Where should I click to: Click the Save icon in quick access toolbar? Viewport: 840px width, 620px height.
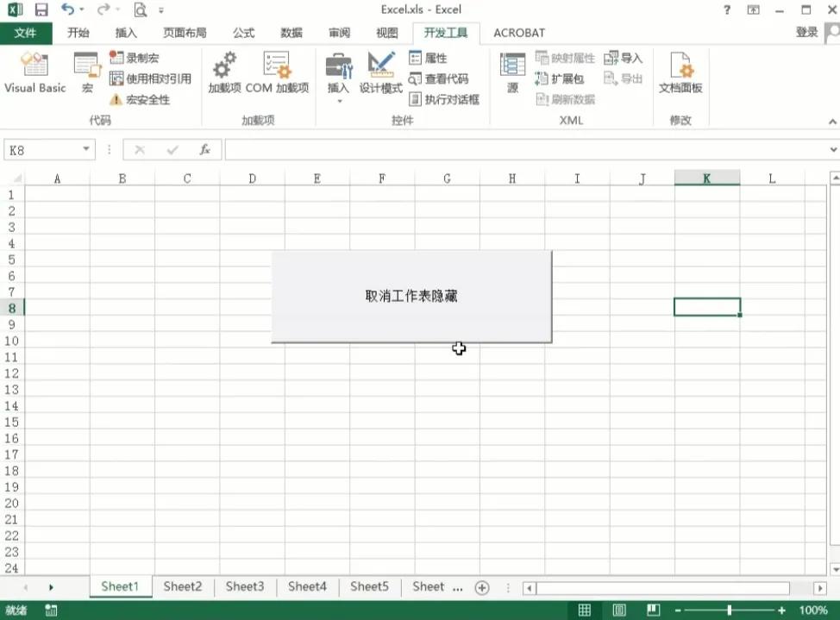tap(41, 9)
